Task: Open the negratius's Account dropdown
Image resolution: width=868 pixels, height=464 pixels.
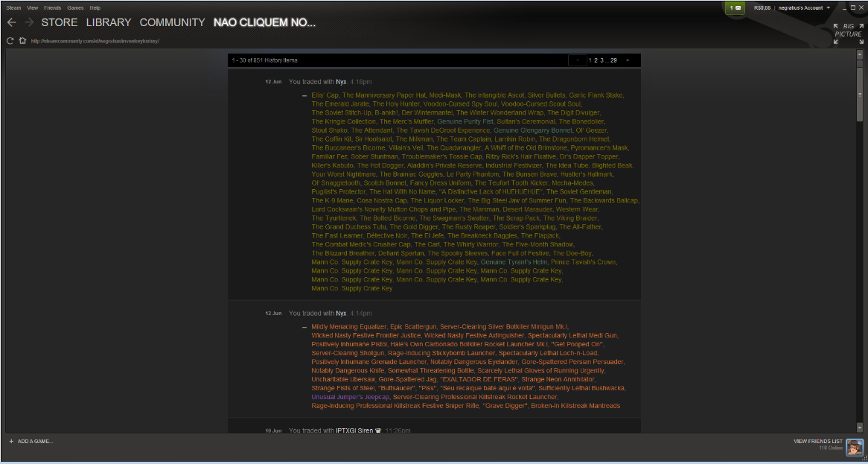Action: [804, 7]
